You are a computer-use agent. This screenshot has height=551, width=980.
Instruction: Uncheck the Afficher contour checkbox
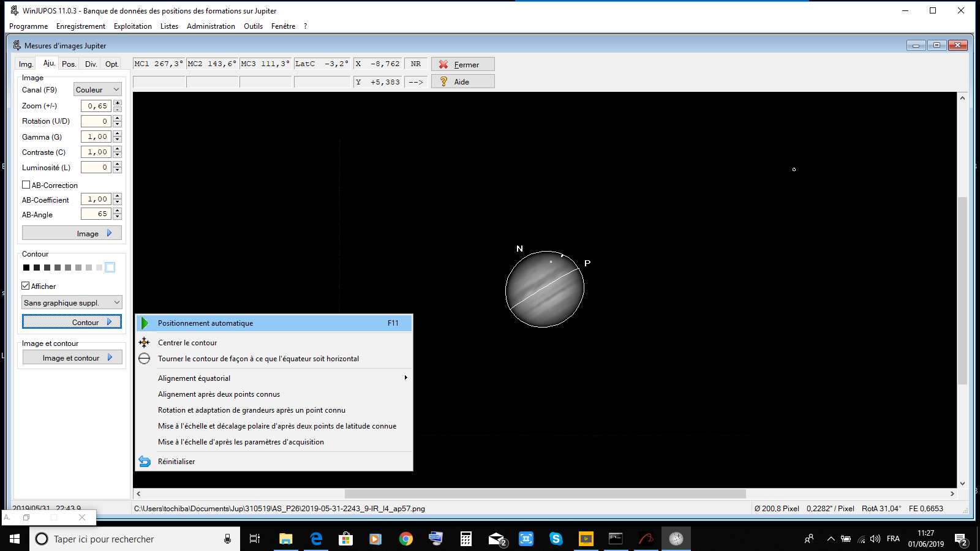click(x=26, y=286)
